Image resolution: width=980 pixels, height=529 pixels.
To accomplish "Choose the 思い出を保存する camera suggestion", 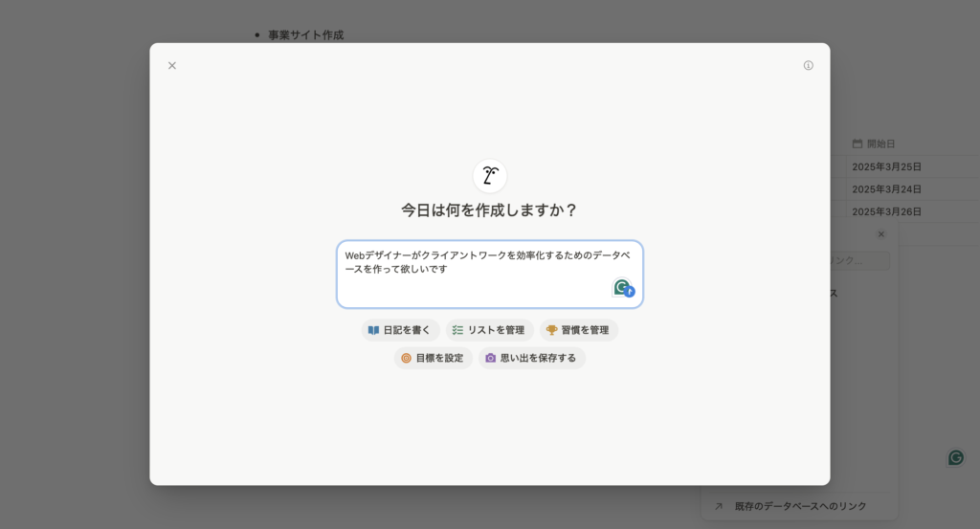I will tap(531, 358).
